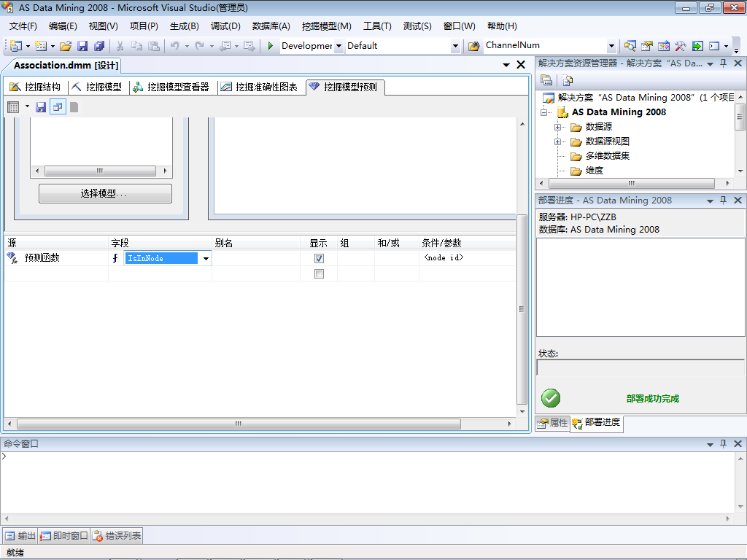The image size is (747, 560).
Task: Click the green Start Debugging arrow
Action: (270, 46)
